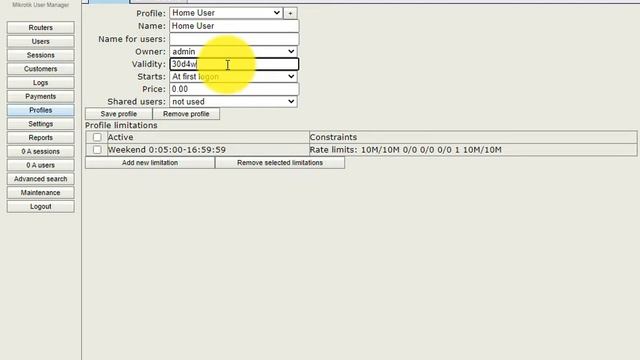
Task: Click Add new limitation
Action: click(150, 163)
